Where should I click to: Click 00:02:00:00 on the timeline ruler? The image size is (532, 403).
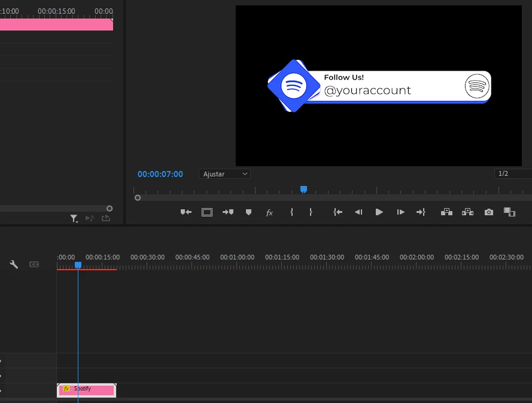click(x=417, y=257)
